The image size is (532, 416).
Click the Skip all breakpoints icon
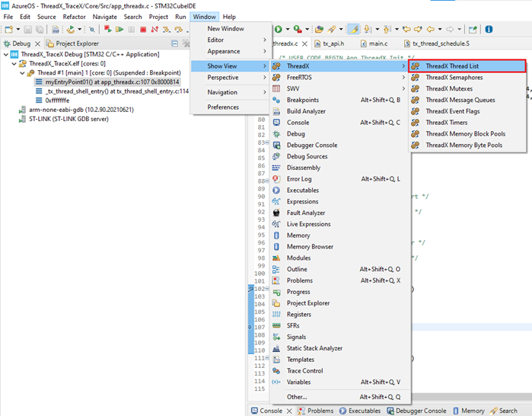click(92, 30)
